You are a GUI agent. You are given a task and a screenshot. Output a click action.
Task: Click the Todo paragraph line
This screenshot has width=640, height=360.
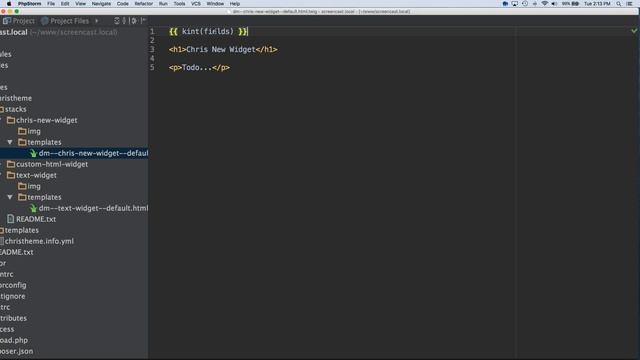[199, 68]
